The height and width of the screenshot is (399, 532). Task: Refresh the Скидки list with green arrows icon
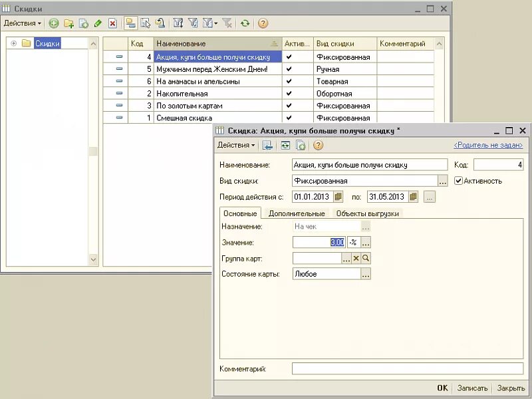point(245,23)
